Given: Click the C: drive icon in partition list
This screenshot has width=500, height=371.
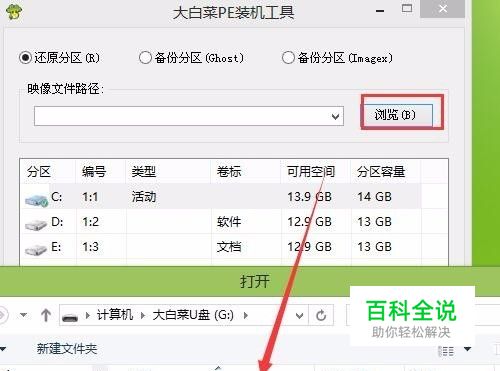Looking at the screenshot, I should pos(36,199).
